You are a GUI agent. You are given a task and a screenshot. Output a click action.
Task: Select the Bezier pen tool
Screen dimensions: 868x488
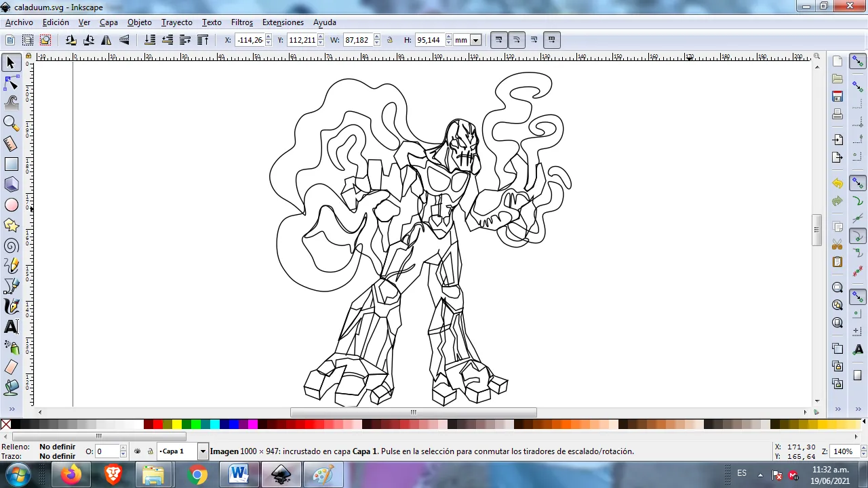pos(11,286)
